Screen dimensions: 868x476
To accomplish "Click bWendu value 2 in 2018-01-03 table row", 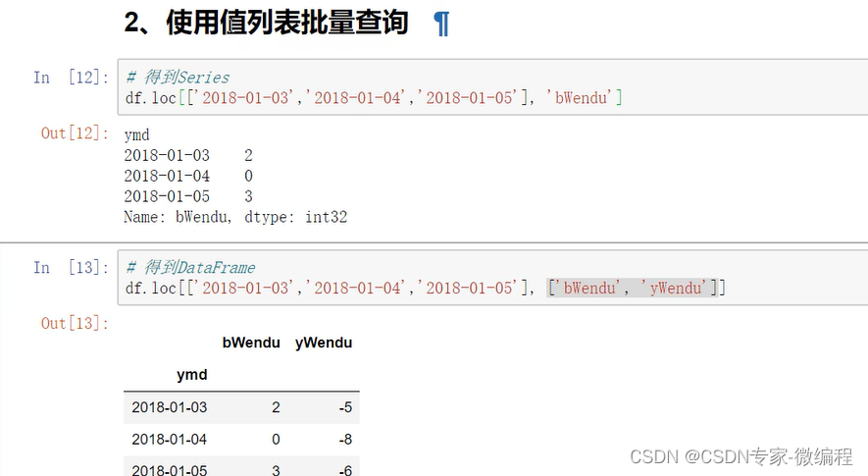I will [x=276, y=407].
